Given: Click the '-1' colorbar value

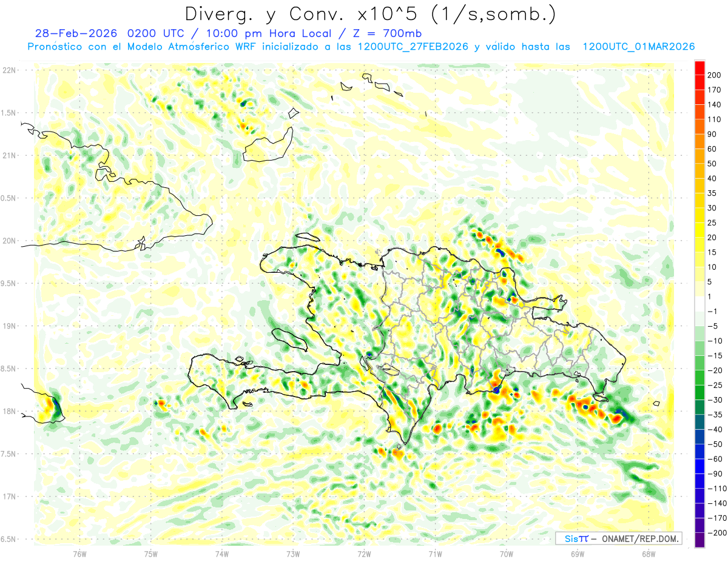Looking at the screenshot, I should tap(713, 312).
